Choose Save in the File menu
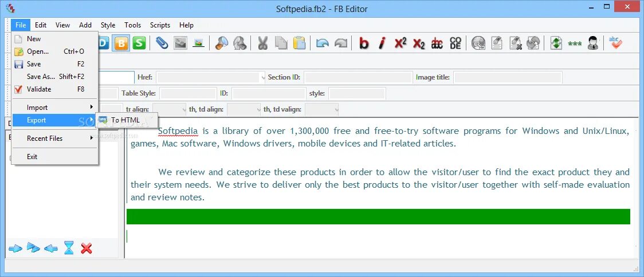Viewport: 644px width, 277px height. click(x=54, y=64)
